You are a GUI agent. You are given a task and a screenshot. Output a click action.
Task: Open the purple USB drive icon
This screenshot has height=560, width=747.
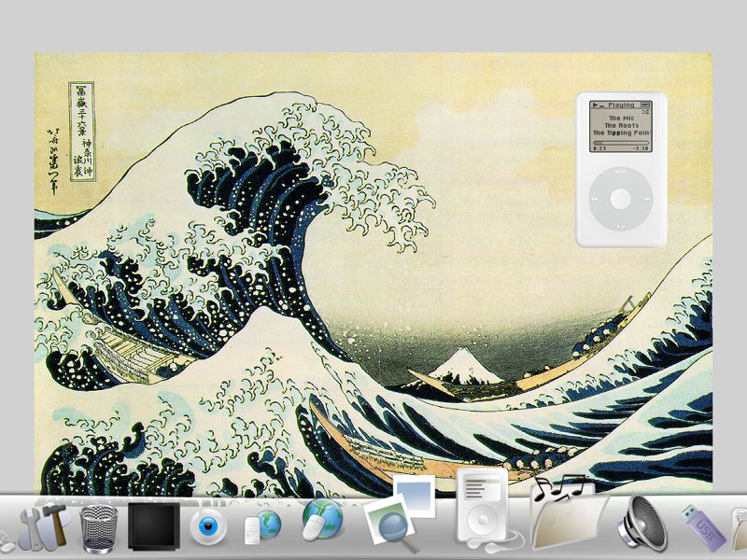tap(703, 526)
